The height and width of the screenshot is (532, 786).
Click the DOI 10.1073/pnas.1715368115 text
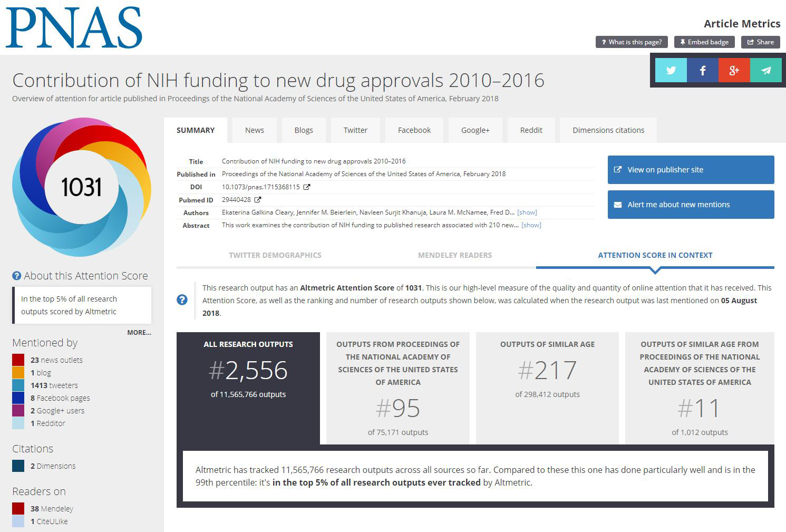pyautogui.click(x=261, y=187)
